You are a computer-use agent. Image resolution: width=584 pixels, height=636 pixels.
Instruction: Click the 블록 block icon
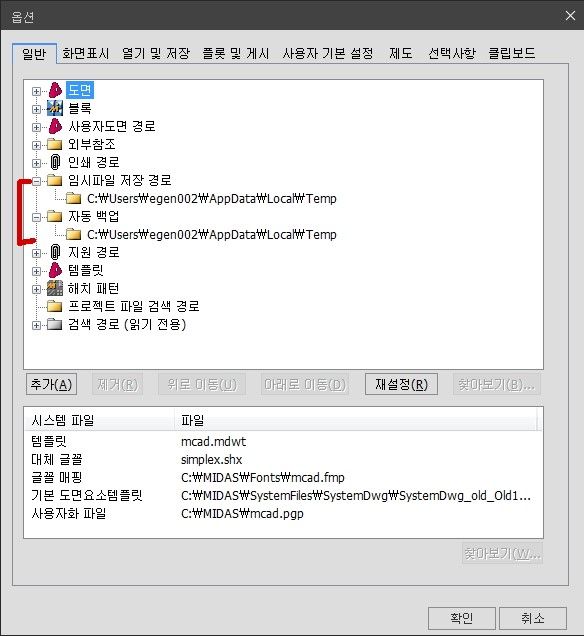pos(55,108)
